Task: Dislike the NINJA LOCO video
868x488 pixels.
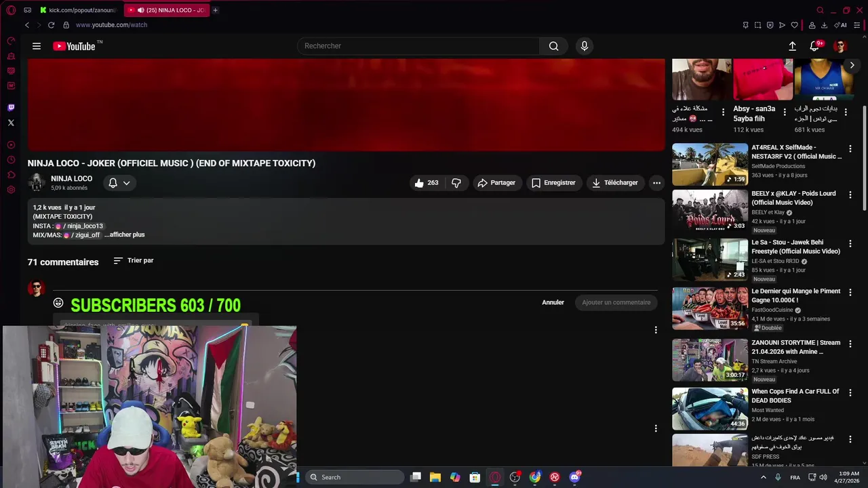Action: click(456, 183)
